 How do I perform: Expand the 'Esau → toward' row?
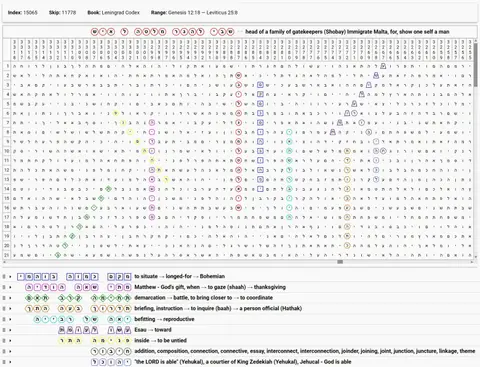(x=10, y=330)
